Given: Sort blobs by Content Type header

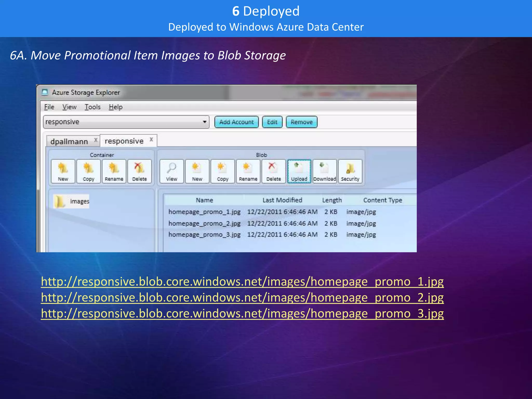Looking at the screenshot, I should pos(383,200).
